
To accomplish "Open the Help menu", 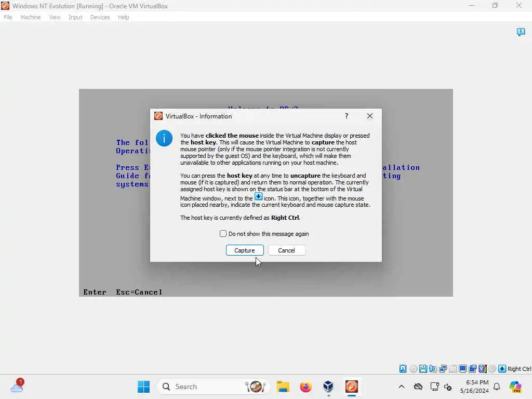I will [124, 17].
